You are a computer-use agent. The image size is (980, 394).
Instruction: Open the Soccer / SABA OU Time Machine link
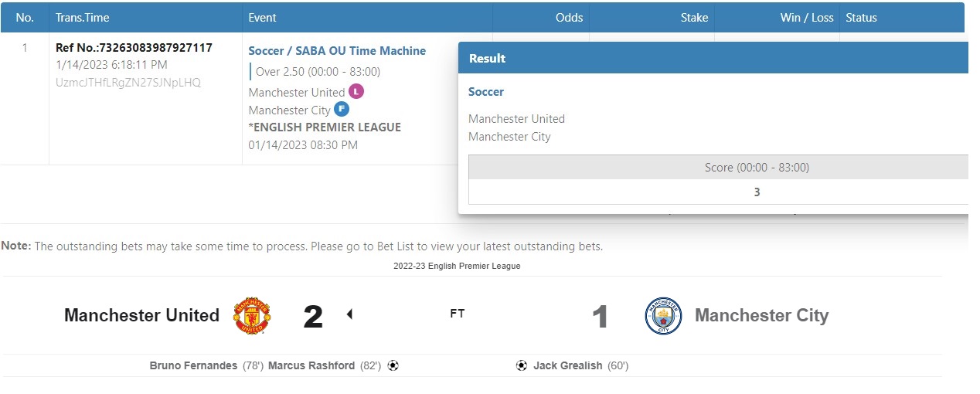pos(337,51)
